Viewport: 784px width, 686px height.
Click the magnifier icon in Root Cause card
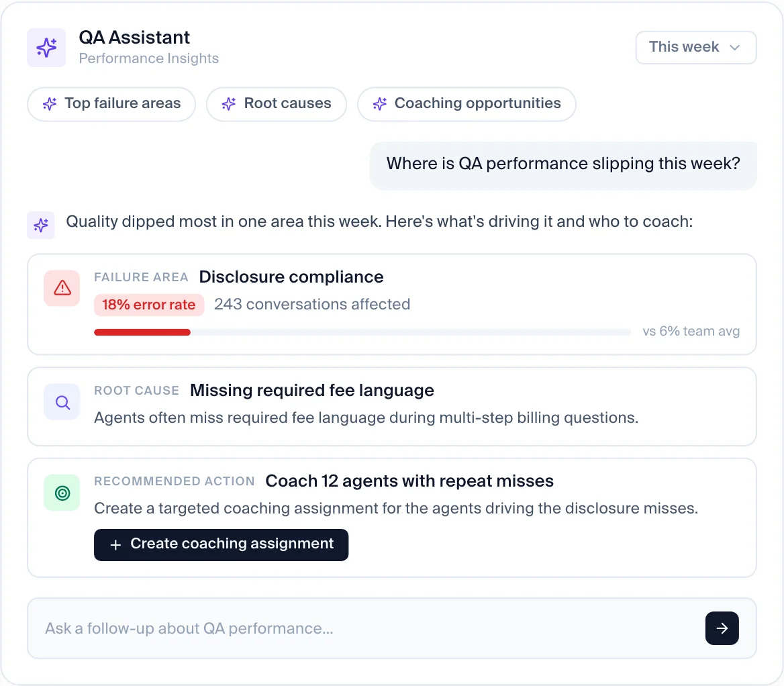(62, 402)
